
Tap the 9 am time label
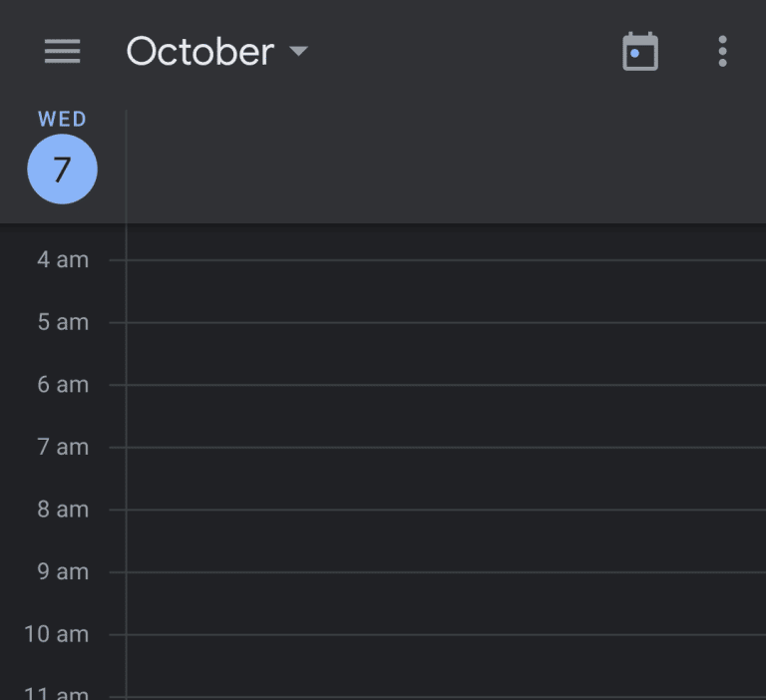(63, 572)
